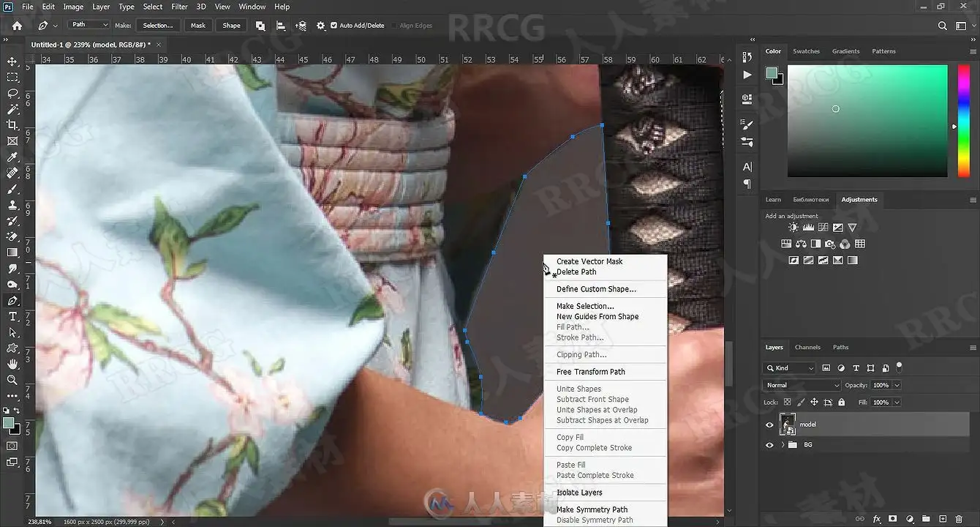Switch to the Paths tab
Screen dimensions: 980x527
click(841, 347)
